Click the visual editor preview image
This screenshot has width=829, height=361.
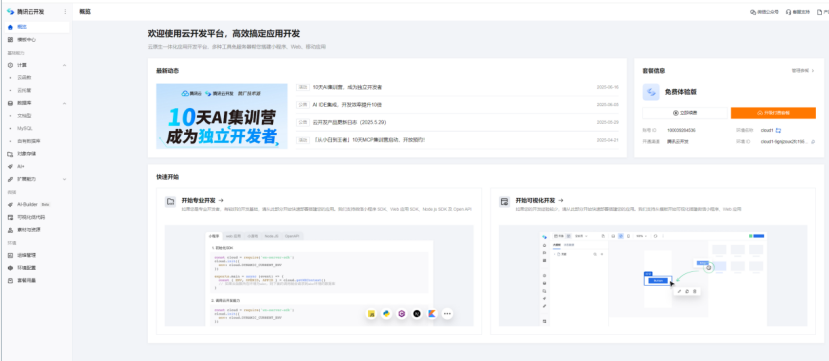653,275
